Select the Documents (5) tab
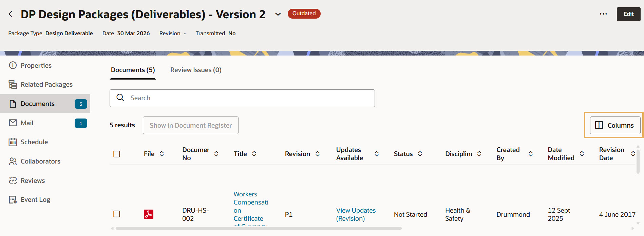 tap(133, 70)
